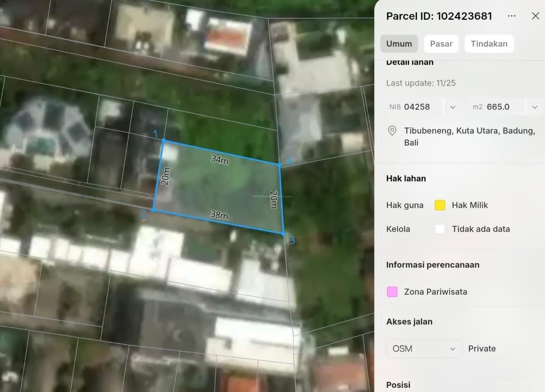Screen dimensions: 545x392
Task: Click the pink Zona Pariwisata swatch
Action: 392,292
